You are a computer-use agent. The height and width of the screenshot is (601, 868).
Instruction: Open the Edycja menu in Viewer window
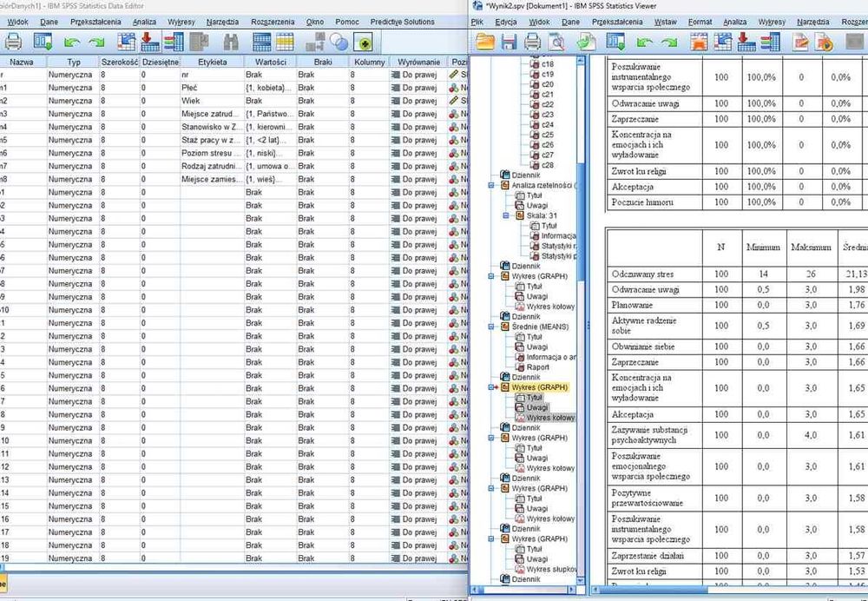point(506,23)
